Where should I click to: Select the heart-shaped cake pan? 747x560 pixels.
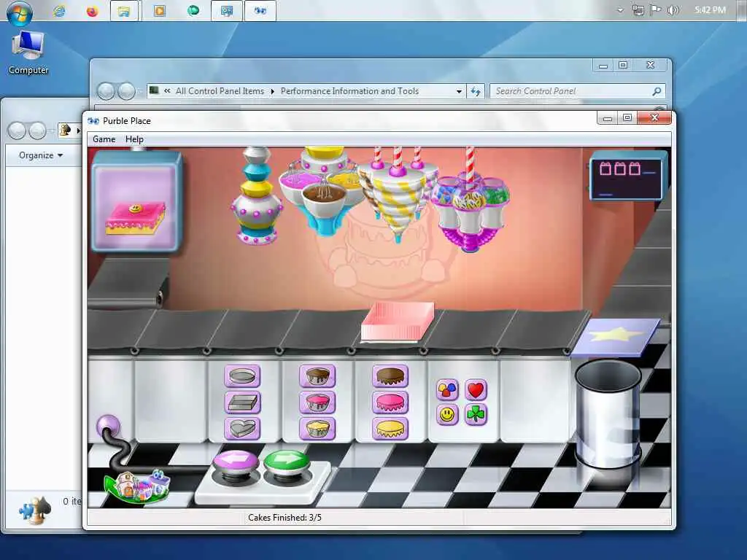[242, 428]
